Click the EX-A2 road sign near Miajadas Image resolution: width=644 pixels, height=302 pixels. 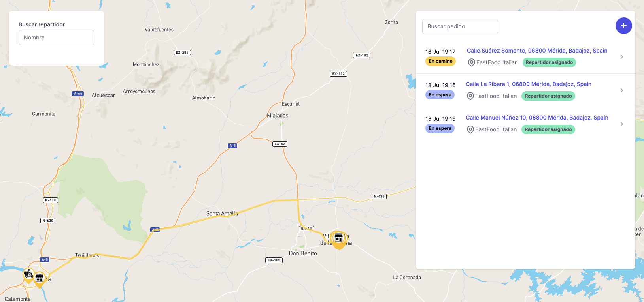pos(280,144)
